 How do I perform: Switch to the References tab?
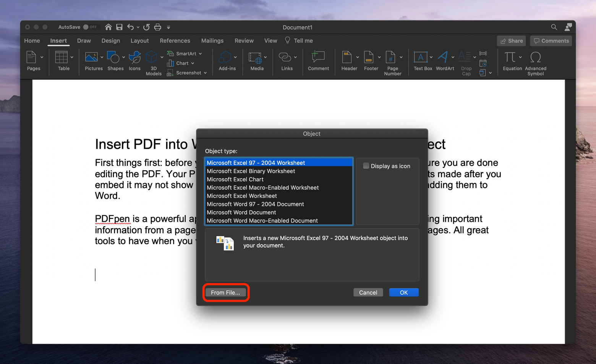[175, 40]
